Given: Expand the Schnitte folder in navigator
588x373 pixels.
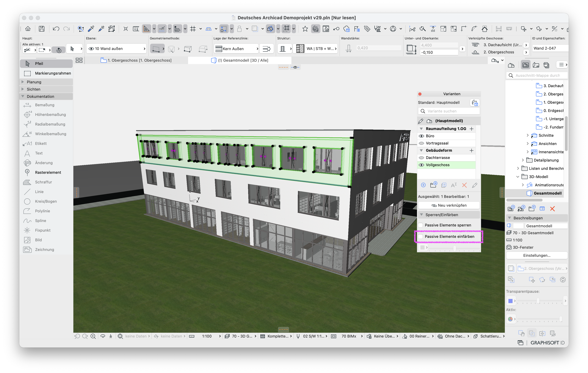Looking at the screenshot, I should pyautogui.click(x=527, y=136).
